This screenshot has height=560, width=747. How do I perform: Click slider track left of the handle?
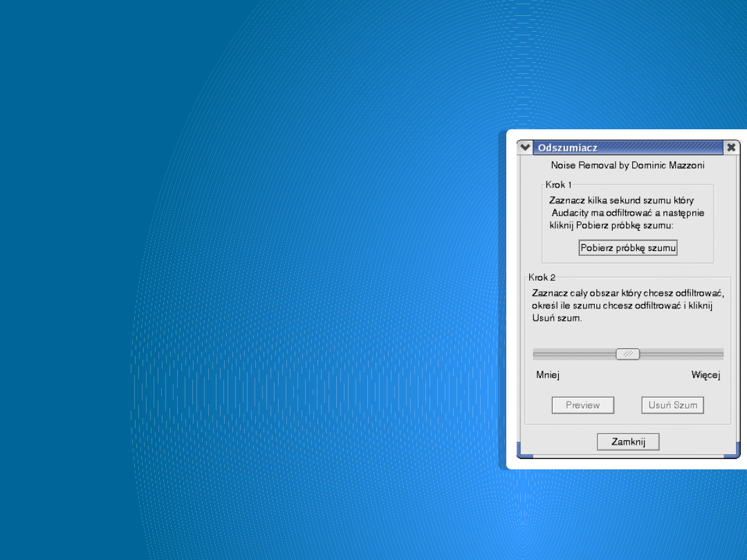573,354
